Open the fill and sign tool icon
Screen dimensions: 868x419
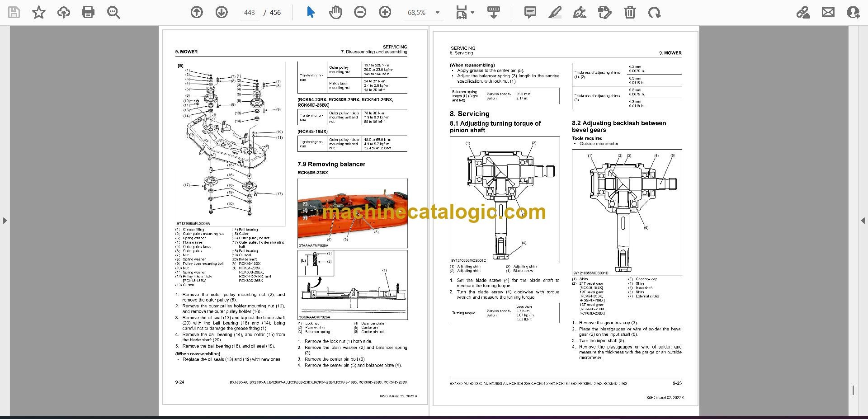click(803, 12)
